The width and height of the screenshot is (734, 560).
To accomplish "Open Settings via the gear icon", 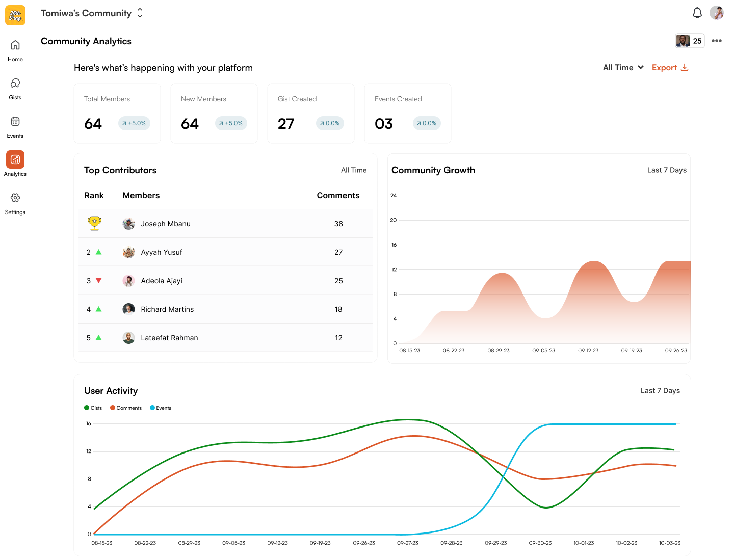I will 15,199.
